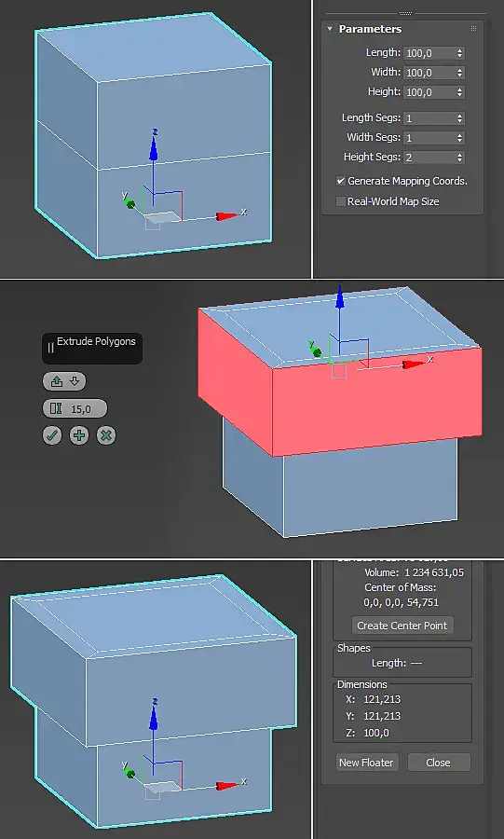The width and height of the screenshot is (504, 839).
Task: Click the Length Segs value field
Action: [x=429, y=118]
